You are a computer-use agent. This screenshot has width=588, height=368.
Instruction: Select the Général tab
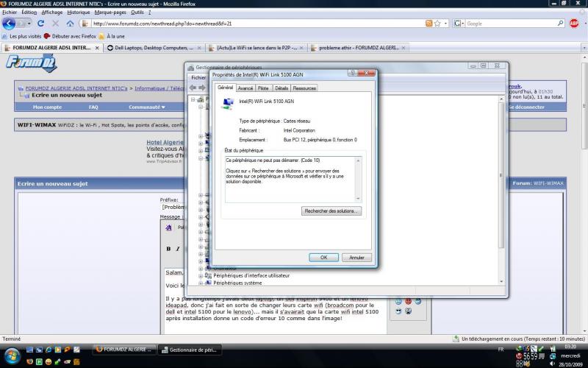tap(226, 88)
